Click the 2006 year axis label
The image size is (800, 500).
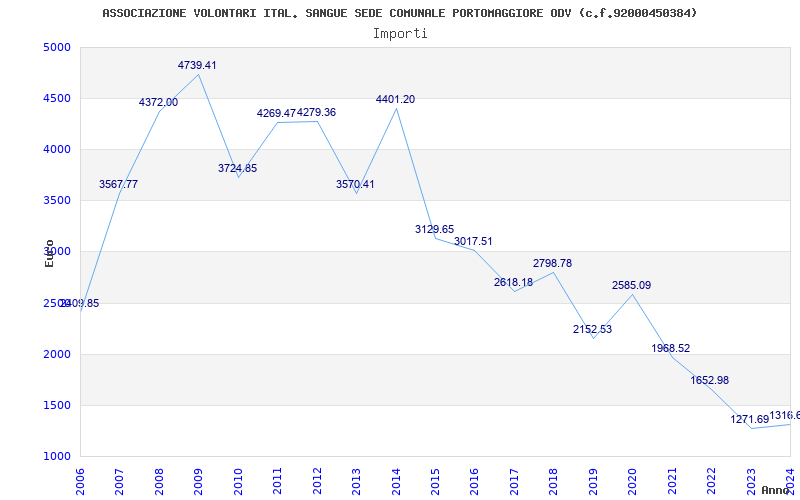[80, 481]
